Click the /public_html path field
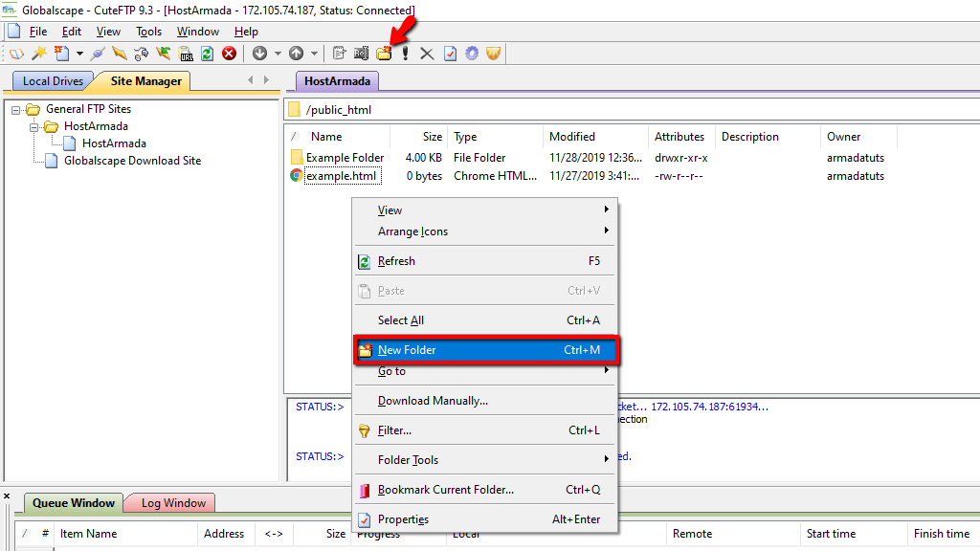 (x=633, y=110)
